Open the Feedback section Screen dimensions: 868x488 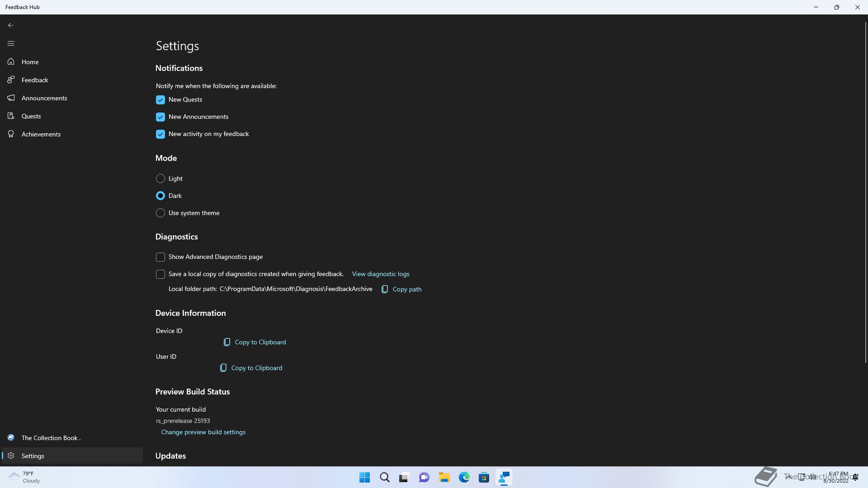point(35,80)
